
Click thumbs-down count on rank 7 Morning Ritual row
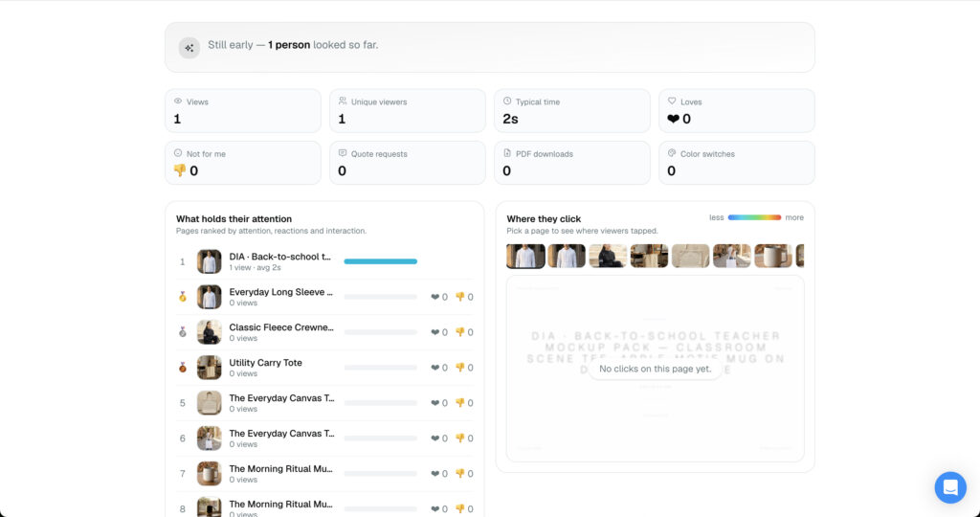tap(464, 473)
